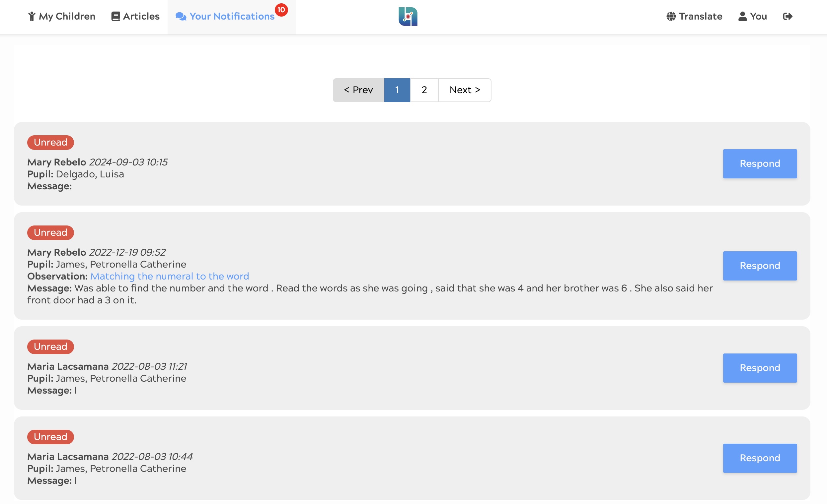Open Matching the numeral to the word link
This screenshot has height=504, width=827.
(x=170, y=276)
